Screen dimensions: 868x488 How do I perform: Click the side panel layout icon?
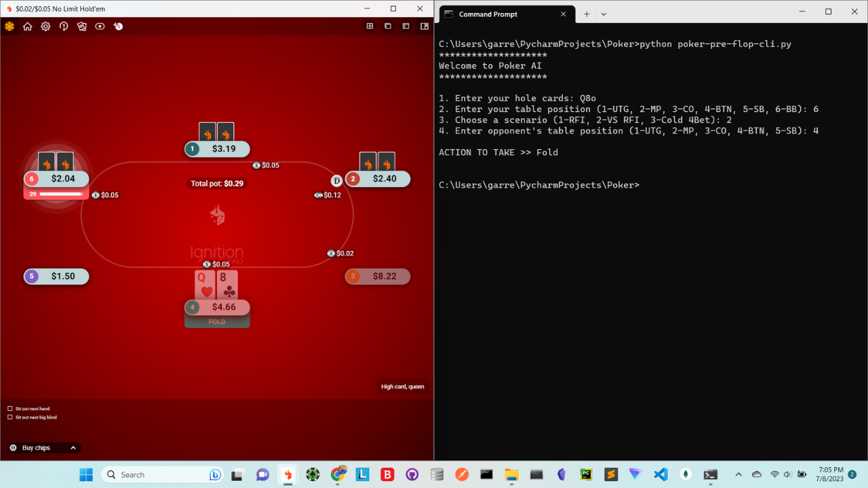[425, 26]
